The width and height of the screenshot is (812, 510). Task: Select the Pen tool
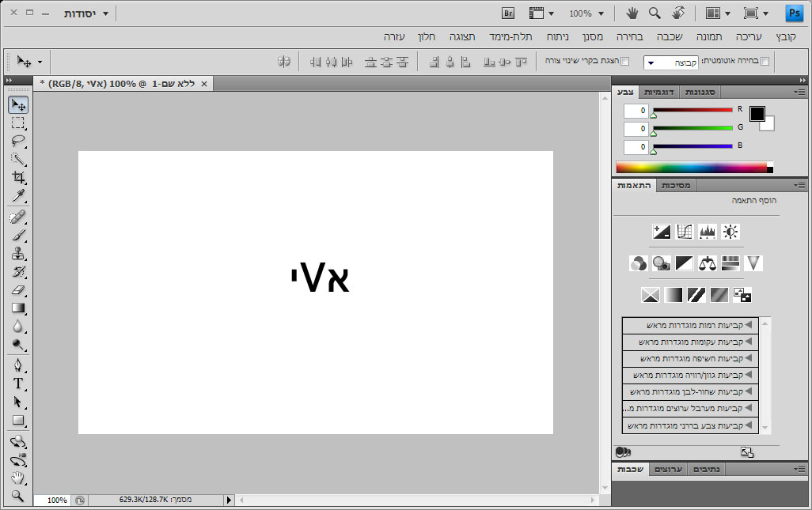[17, 365]
